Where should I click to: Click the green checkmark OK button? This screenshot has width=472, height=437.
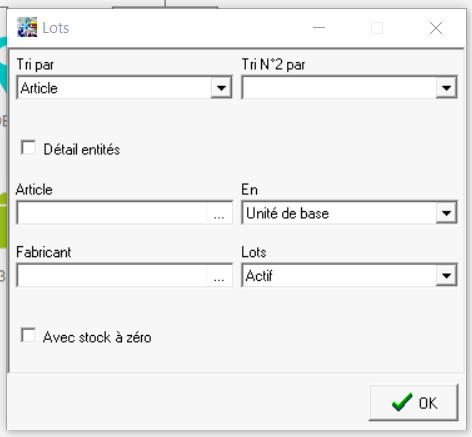414,403
